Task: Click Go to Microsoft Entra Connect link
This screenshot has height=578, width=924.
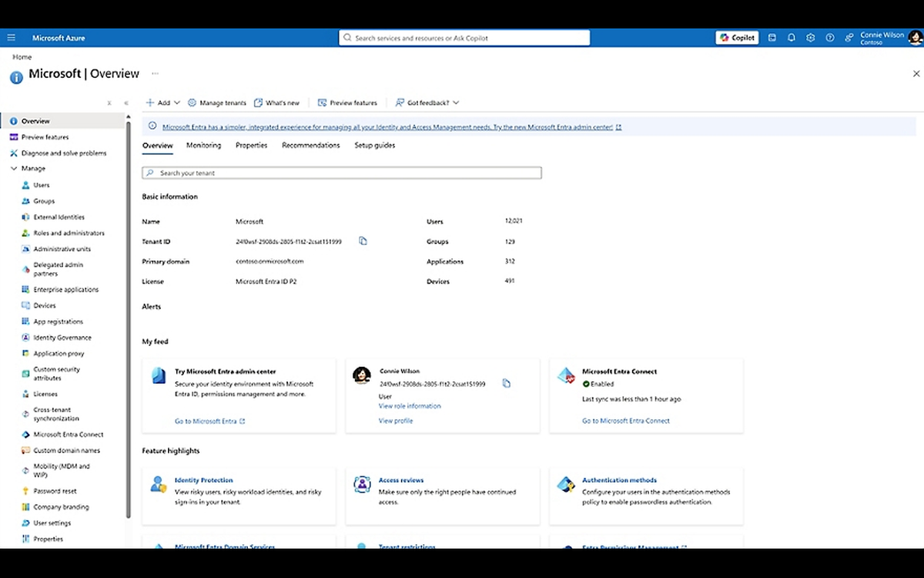Action: 626,421
